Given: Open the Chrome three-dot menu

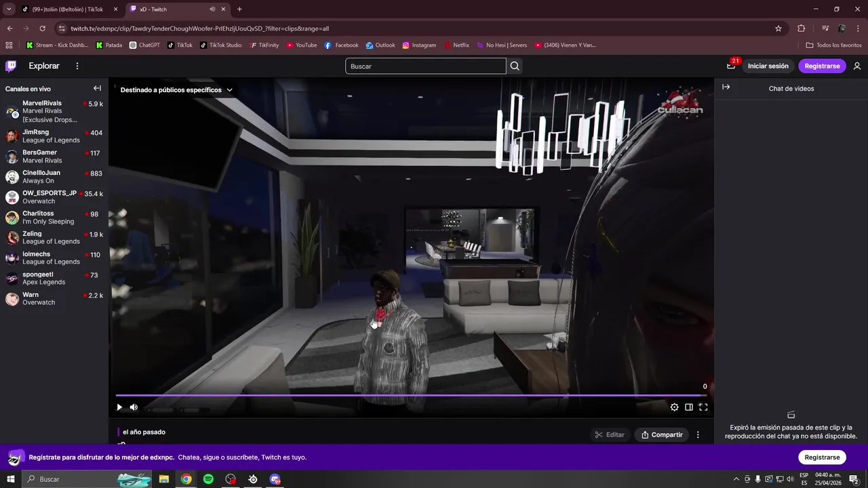Looking at the screenshot, I should pos(859,28).
